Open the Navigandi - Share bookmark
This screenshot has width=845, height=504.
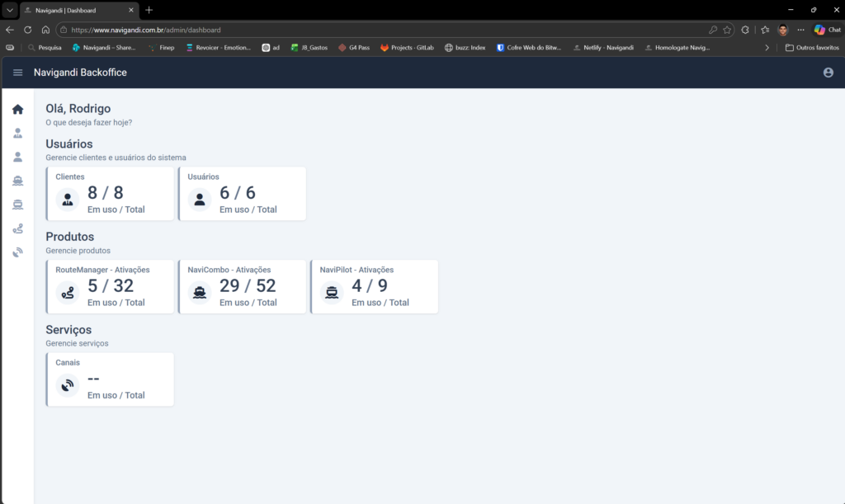(x=104, y=48)
